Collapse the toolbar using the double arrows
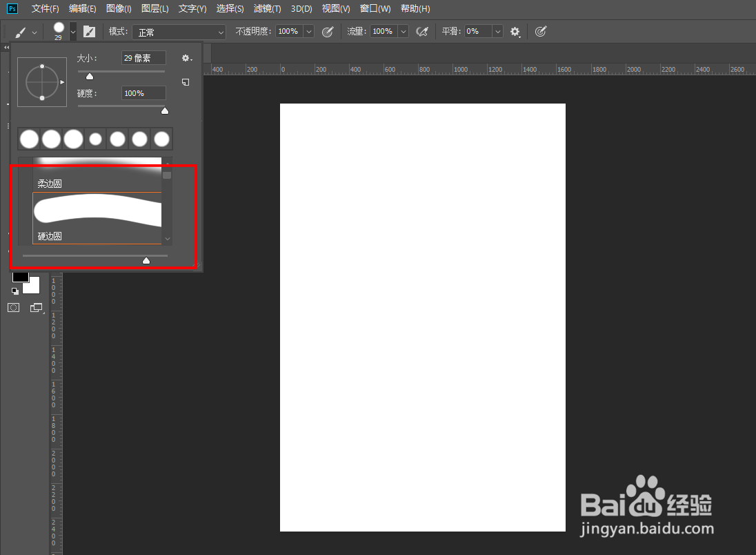Image resolution: width=756 pixels, height=555 pixels. coord(6,48)
